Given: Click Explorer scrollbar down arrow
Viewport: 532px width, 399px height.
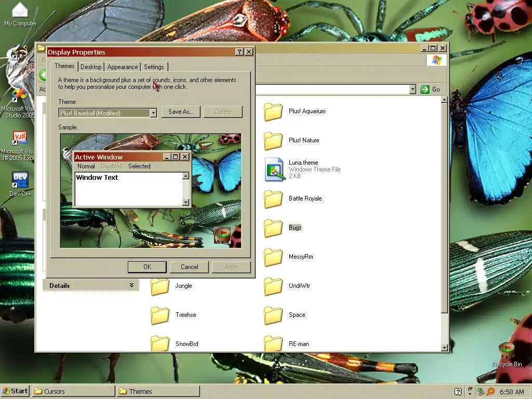Looking at the screenshot, I should (444, 348).
